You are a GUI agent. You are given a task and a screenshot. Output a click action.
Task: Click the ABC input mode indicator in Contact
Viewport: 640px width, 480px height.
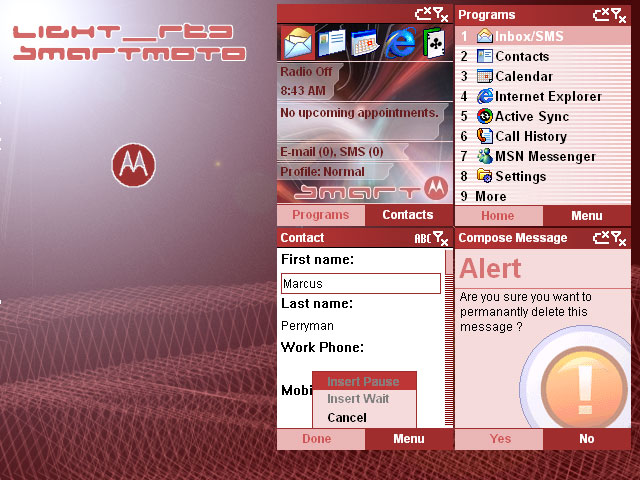coord(422,238)
